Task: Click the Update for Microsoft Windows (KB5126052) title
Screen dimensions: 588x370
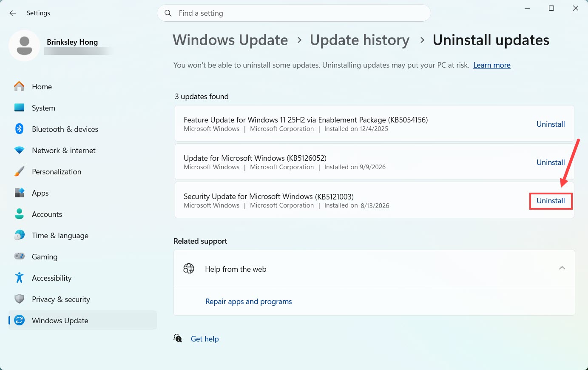Action: (255, 158)
